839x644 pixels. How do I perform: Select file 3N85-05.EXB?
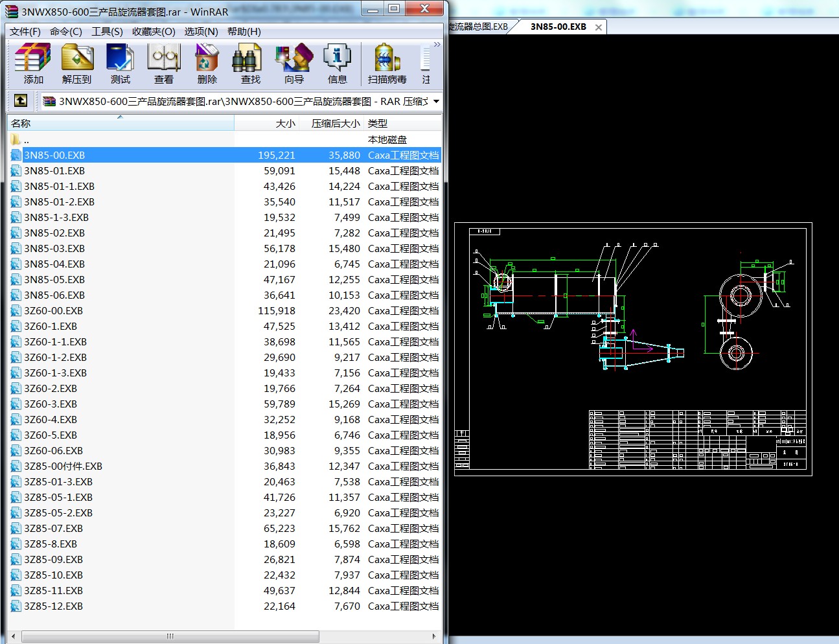click(225, 279)
